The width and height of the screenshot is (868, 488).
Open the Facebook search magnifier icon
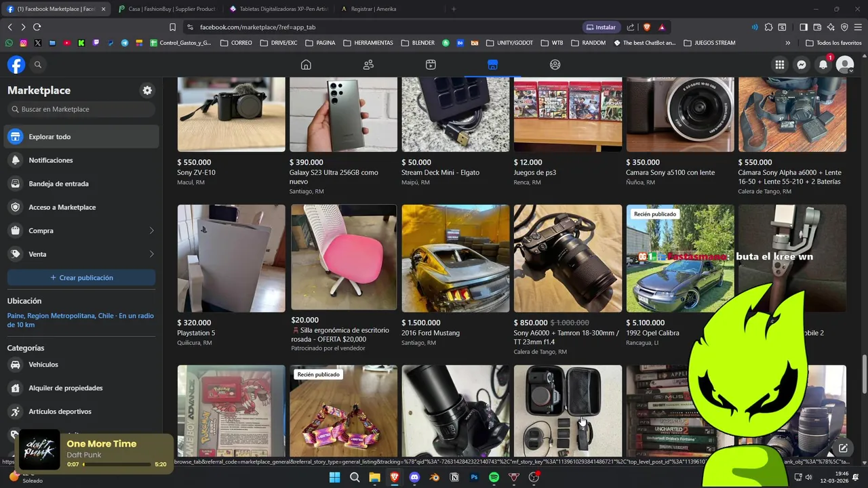click(38, 64)
